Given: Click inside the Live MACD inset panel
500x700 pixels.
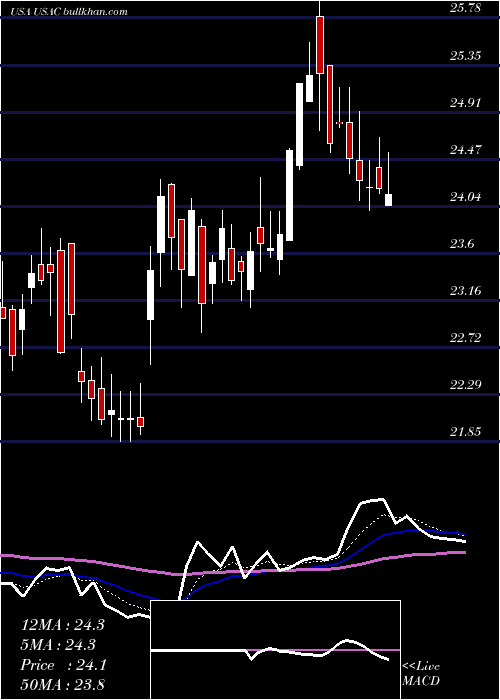Looking at the screenshot, I should coord(275,650).
